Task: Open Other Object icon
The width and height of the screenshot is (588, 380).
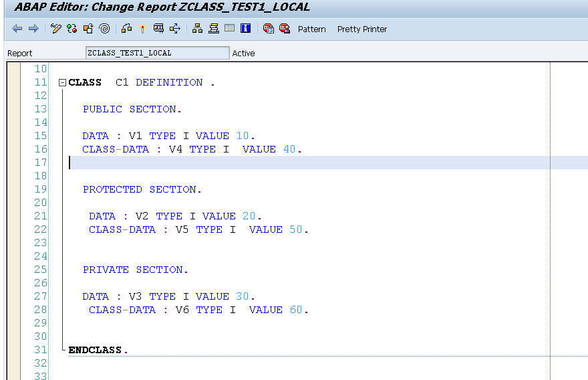Action: pos(88,29)
